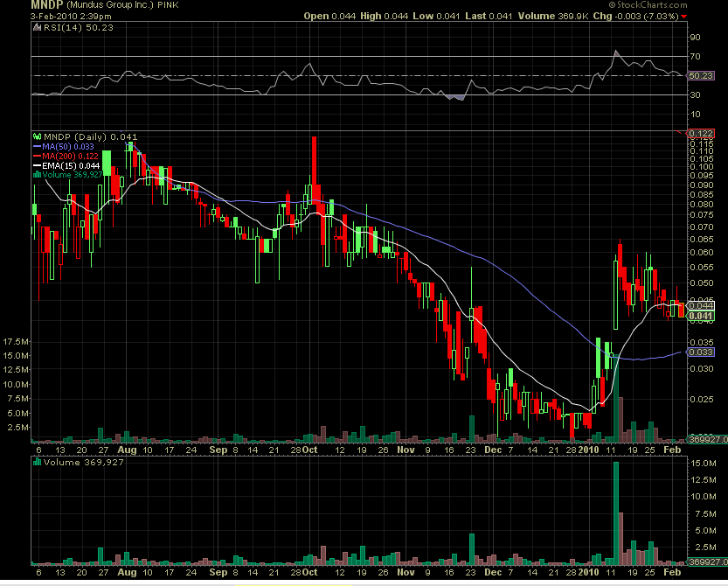Viewport: 728px width, 586px height.
Task: Click the tallest green volume bar in the bottom panel
Action: tap(616, 513)
